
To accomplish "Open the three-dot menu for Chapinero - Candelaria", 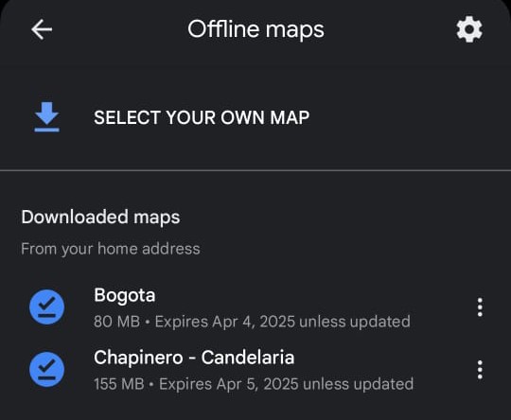I will coord(480,370).
